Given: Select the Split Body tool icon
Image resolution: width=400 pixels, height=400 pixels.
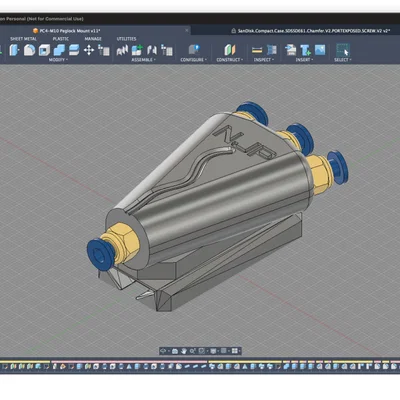Looking at the screenshot, I should tap(74, 50).
